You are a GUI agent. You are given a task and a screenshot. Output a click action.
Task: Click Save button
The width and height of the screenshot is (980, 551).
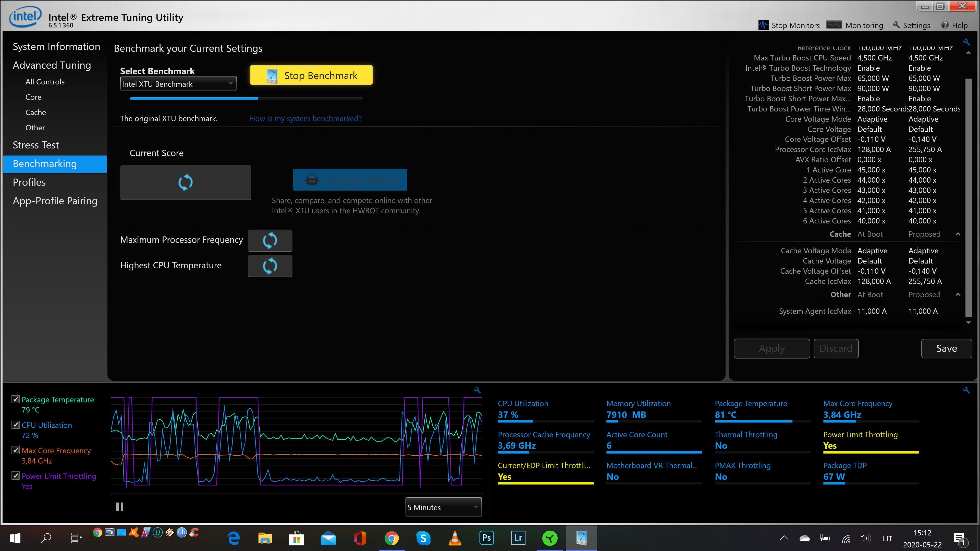[x=947, y=348]
